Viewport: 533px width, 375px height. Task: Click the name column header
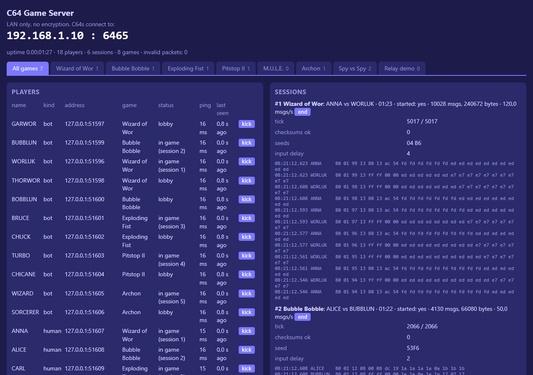click(19, 105)
